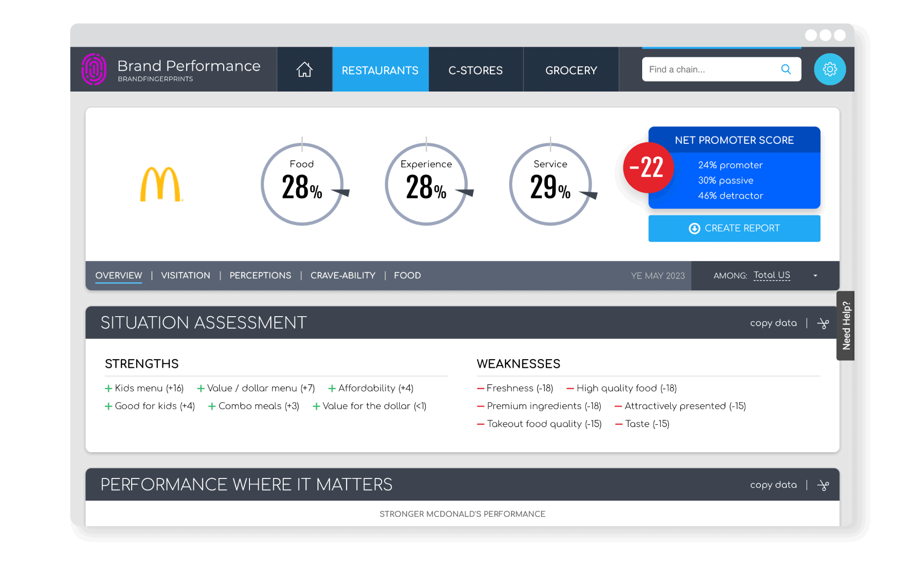
Task: Click the Food 28% gauge dial
Action: point(303,184)
